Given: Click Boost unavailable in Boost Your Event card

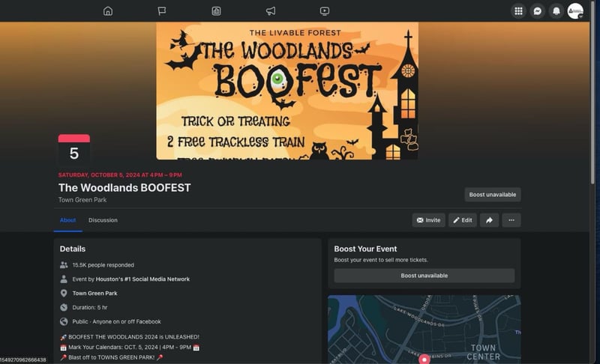Looking at the screenshot, I should tap(424, 276).
